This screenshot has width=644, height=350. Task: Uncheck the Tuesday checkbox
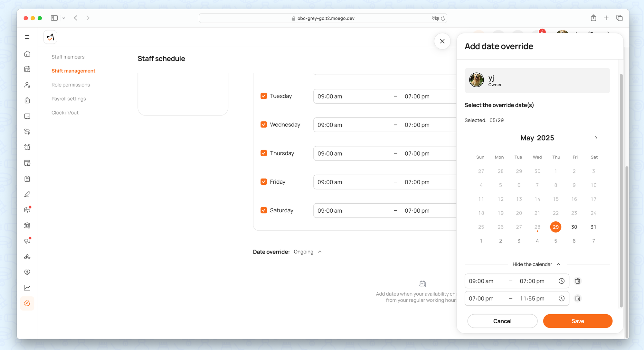[264, 96]
